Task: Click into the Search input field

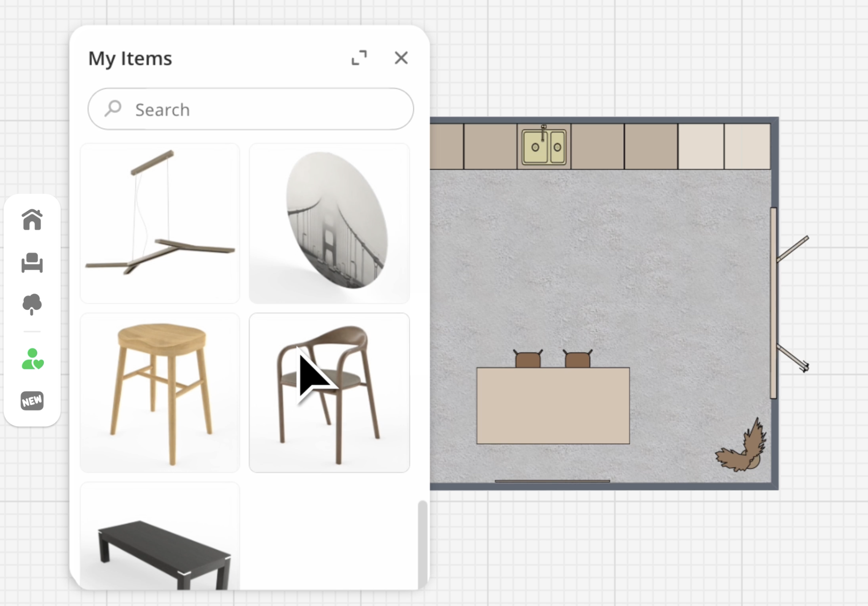Action: [x=265, y=110]
